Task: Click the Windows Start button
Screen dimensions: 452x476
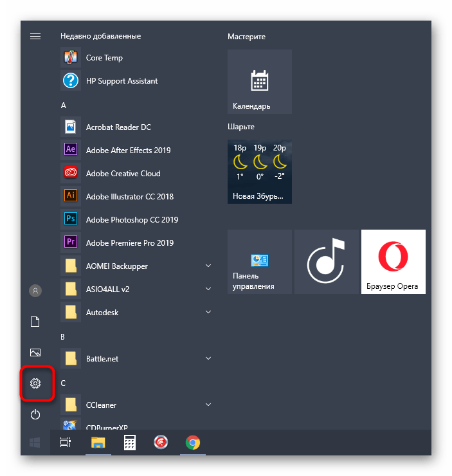Action: (35, 443)
